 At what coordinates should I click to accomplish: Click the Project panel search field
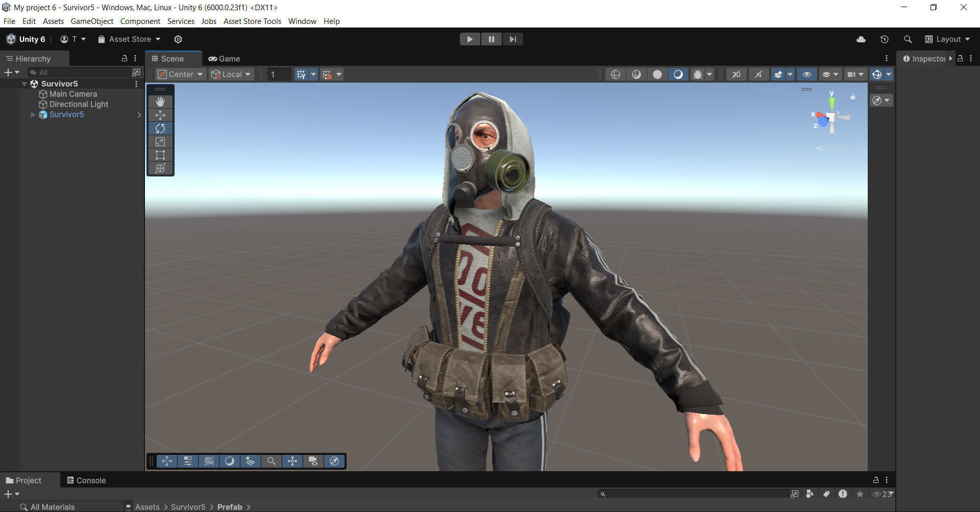(x=693, y=494)
